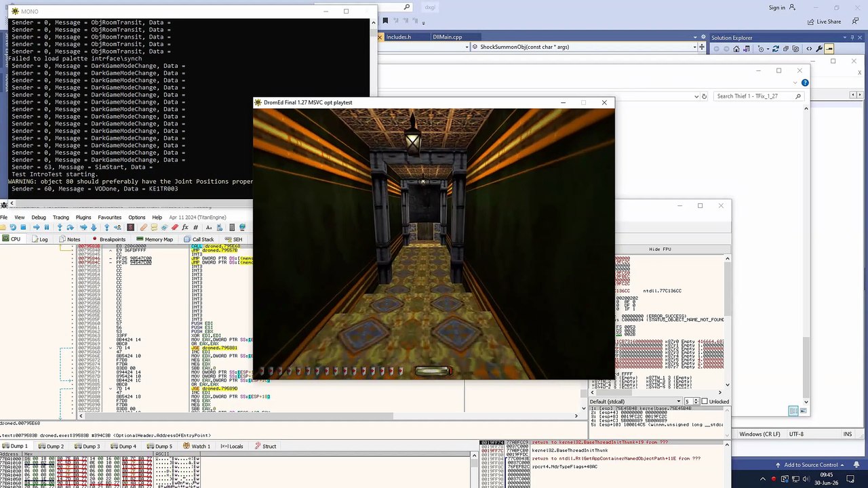Click the Hide FPU button
Screen dimensions: 868x488
[x=660, y=249]
